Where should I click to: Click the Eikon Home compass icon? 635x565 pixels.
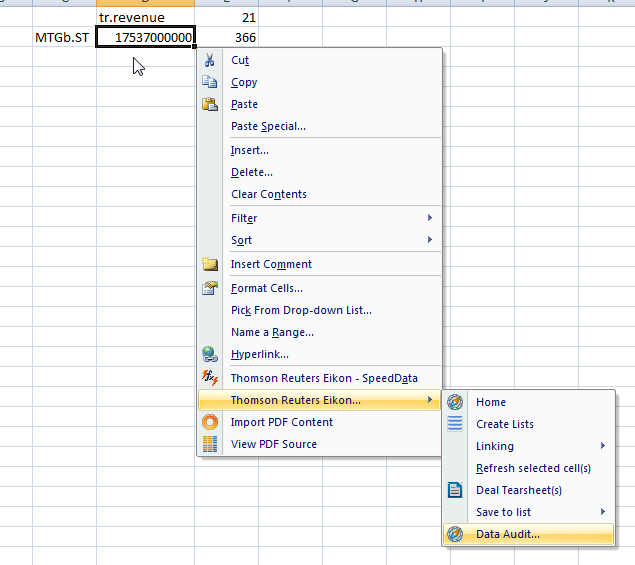(x=455, y=402)
